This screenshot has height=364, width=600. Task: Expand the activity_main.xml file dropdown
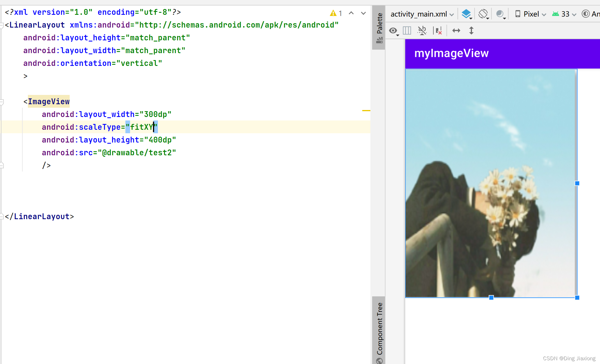coord(422,14)
